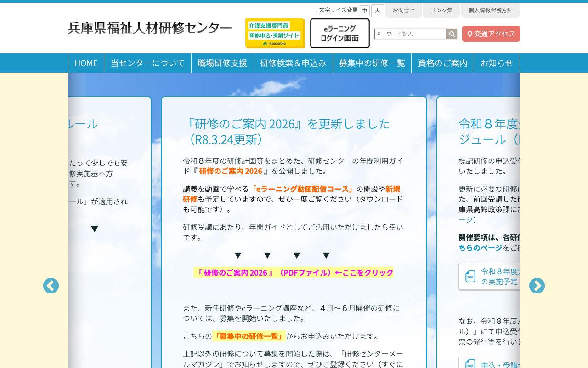The width and height of the screenshot is (588, 368).
Task: Open the 研修検索＆申込み menu
Action: 293,63
